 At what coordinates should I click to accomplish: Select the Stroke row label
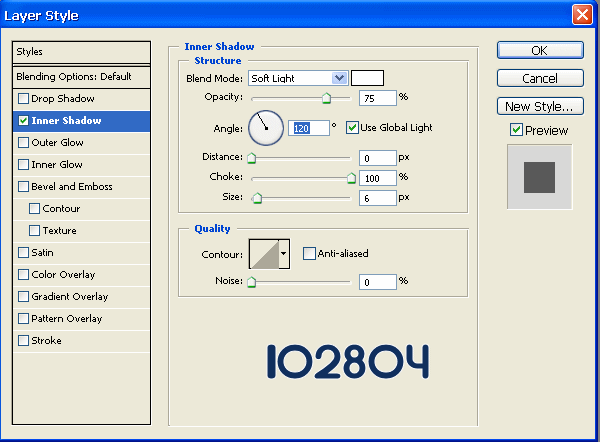click(x=46, y=341)
